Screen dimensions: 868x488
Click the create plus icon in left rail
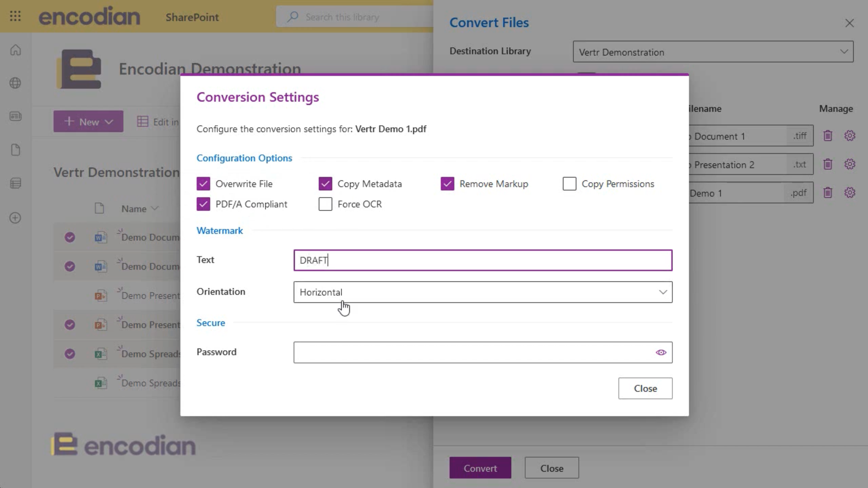(15, 218)
